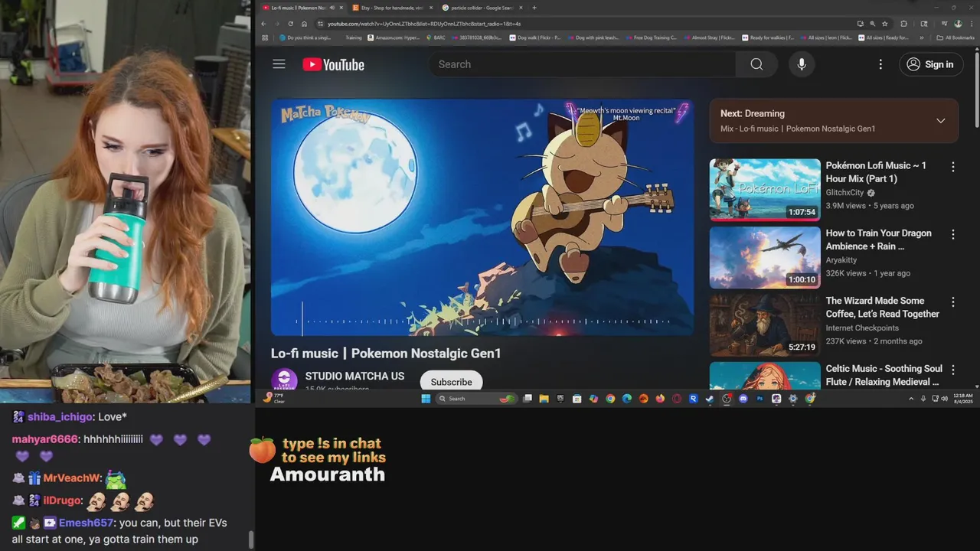
Task: Click the YouTube search input field
Action: (x=582, y=64)
